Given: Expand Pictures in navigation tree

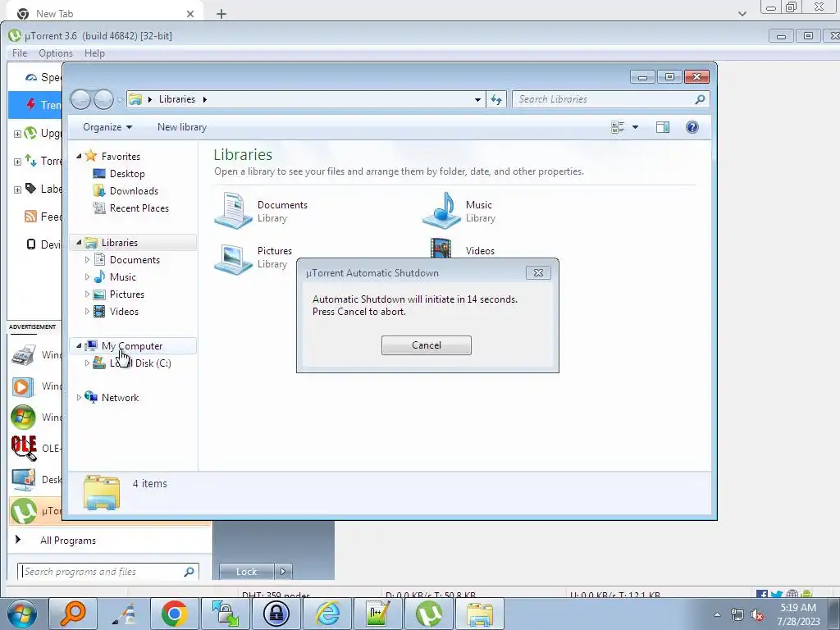Looking at the screenshot, I should (87, 294).
